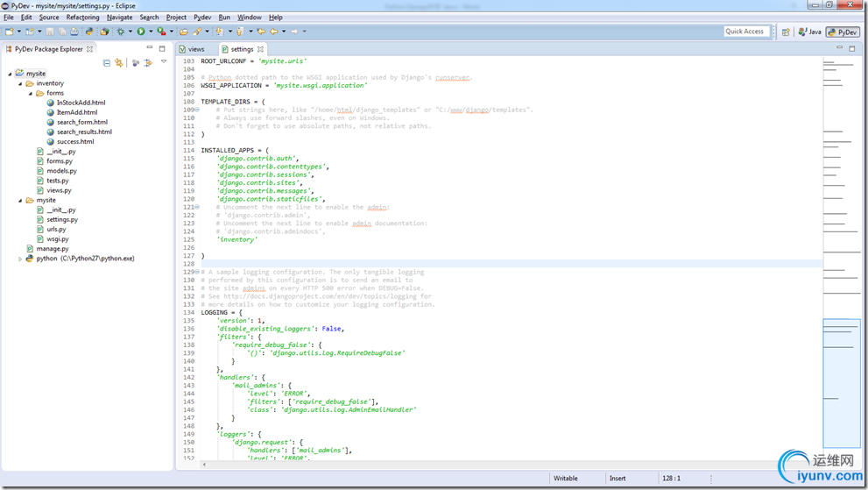
Task: Expand the python interpreter node
Action: (20, 259)
